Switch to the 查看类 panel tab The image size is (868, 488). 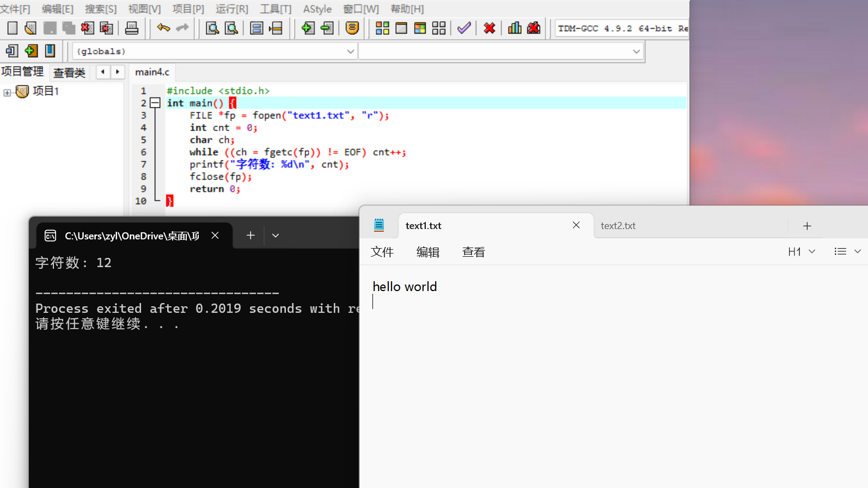(70, 72)
